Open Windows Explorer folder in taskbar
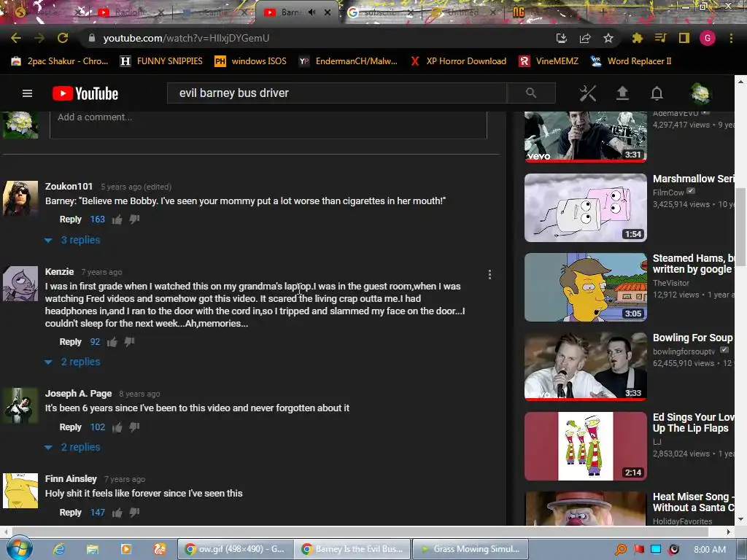Image resolution: width=747 pixels, height=560 pixels. pyautogui.click(x=93, y=549)
